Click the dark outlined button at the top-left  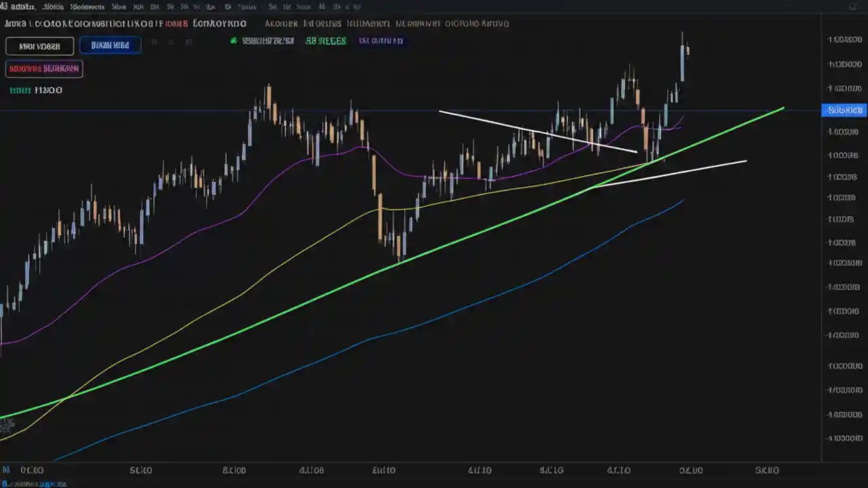(x=39, y=45)
